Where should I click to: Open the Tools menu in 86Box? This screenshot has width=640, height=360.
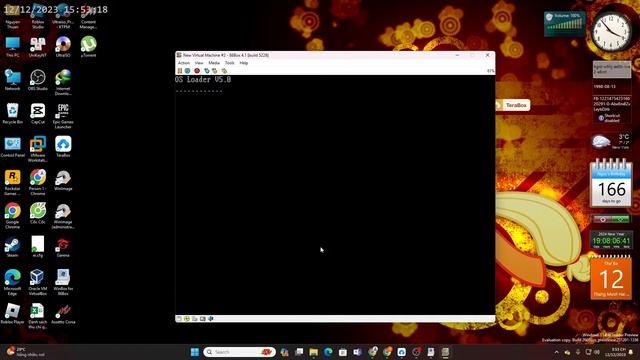click(x=230, y=63)
